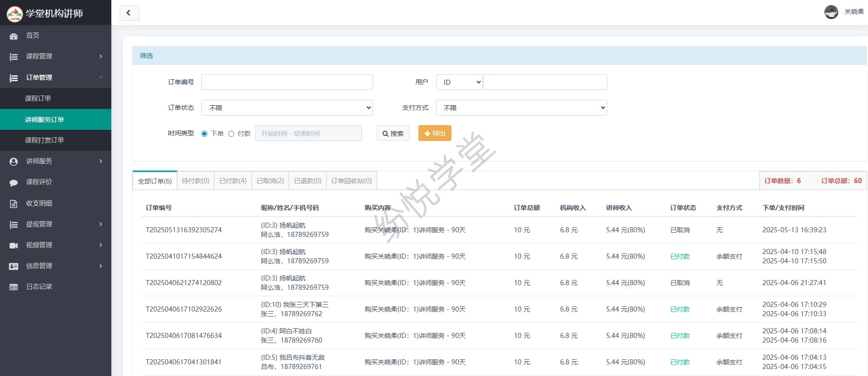Click user avatar for 关晓柔
868x376 pixels.
coord(831,12)
